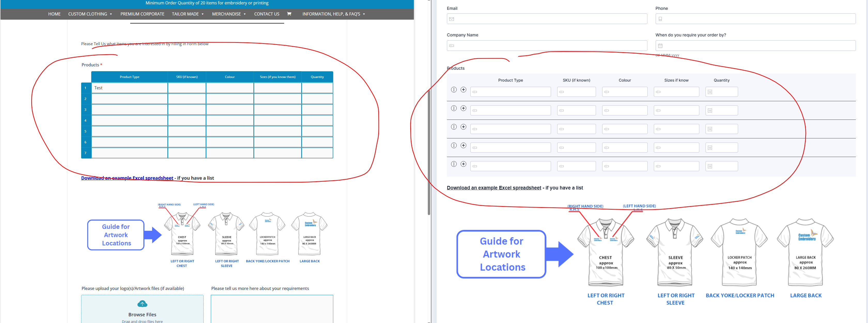Click the upload cloud icon above Browse Files
868x323 pixels.
142,304
